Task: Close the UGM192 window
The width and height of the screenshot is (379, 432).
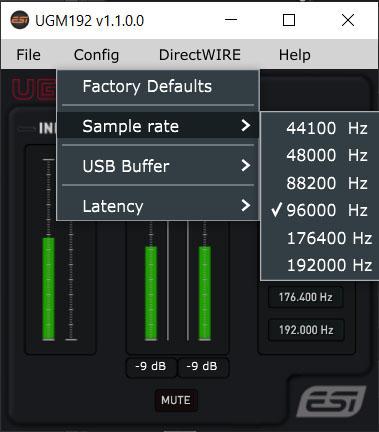Action: pyautogui.click(x=348, y=20)
